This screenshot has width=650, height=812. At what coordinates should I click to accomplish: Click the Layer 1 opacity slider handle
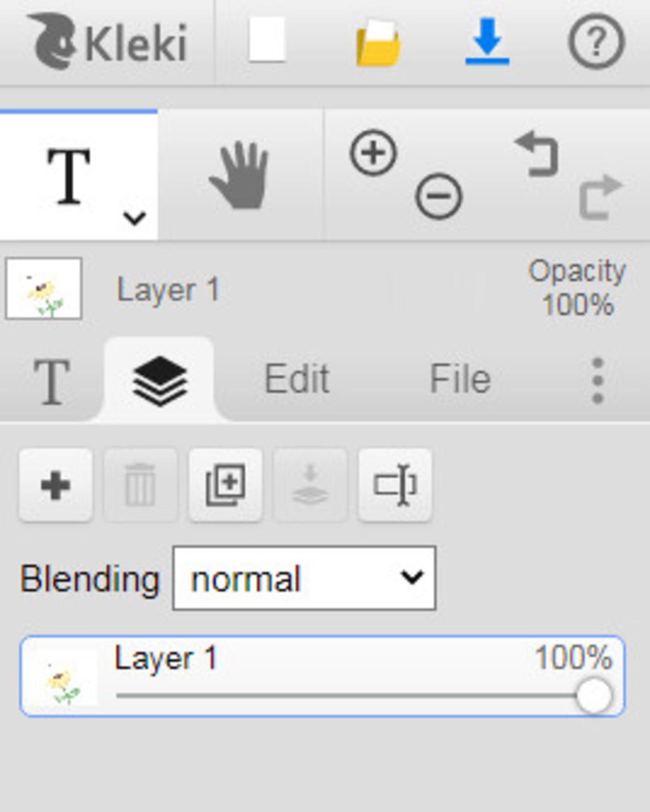tap(594, 696)
